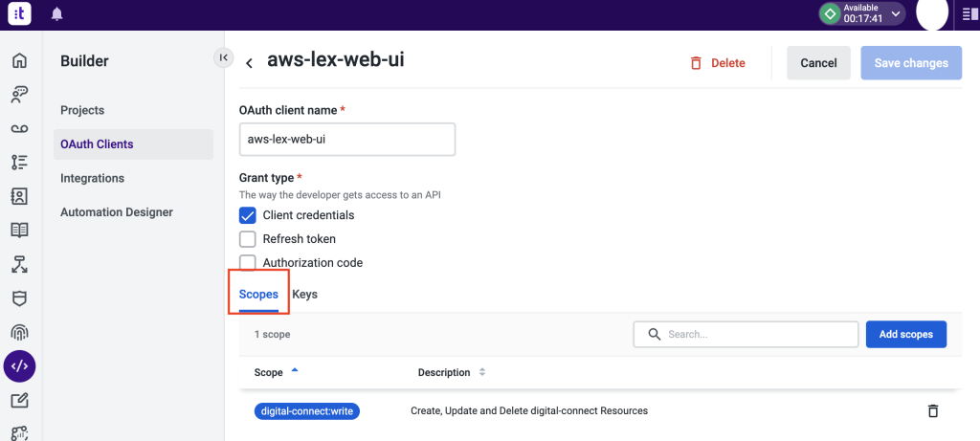Open the Knowledge book icon in sidebar
The height and width of the screenshot is (441, 980).
pos(19,231)
